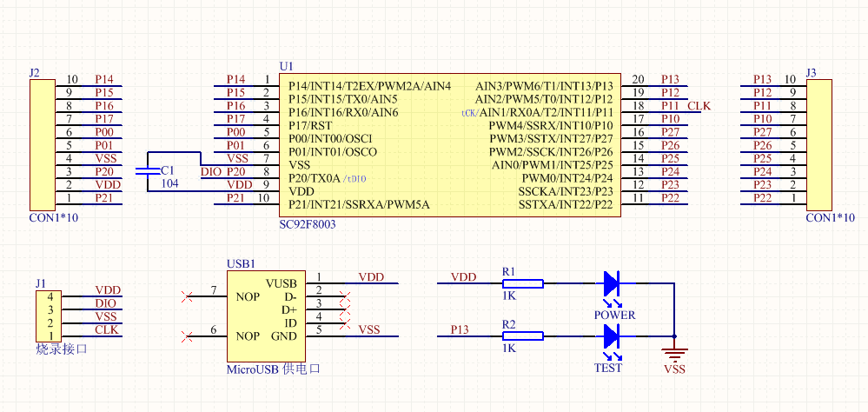Select no-connect cross on USB1 pin 6
Viewport: 868px width, 412px height.
pyautogui.click(x=187, y=336)
